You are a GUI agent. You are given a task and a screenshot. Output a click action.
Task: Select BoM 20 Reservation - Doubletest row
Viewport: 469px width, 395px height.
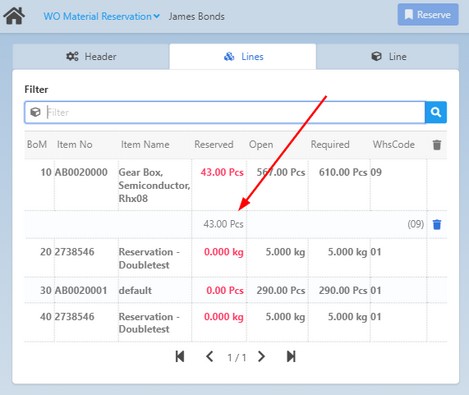pos(235,258)
